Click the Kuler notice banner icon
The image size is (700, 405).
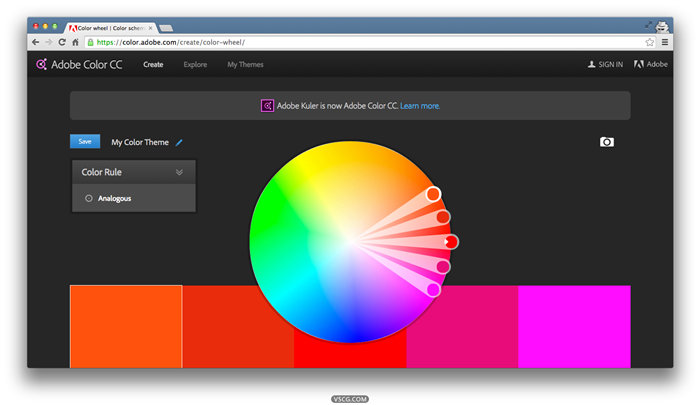[267, 106]
